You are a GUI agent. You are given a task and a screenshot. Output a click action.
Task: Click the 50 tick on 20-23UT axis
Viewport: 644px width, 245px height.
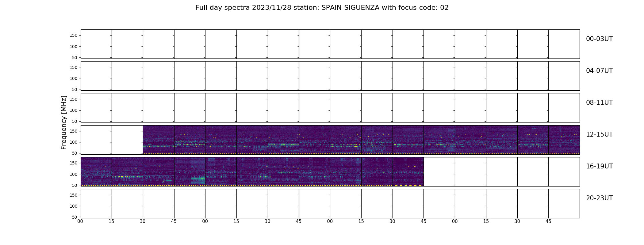pyautogui.click(x=75, y=217)
